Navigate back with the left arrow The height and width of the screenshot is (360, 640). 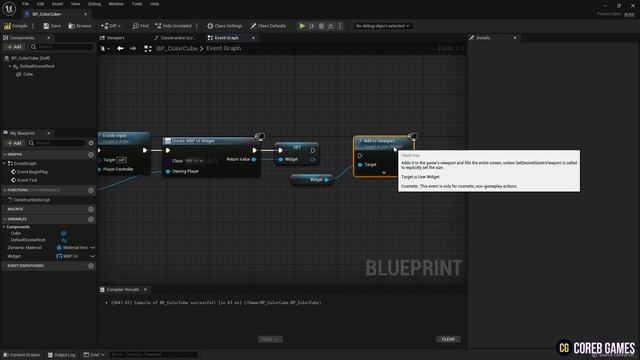click(x=120, y=48)
